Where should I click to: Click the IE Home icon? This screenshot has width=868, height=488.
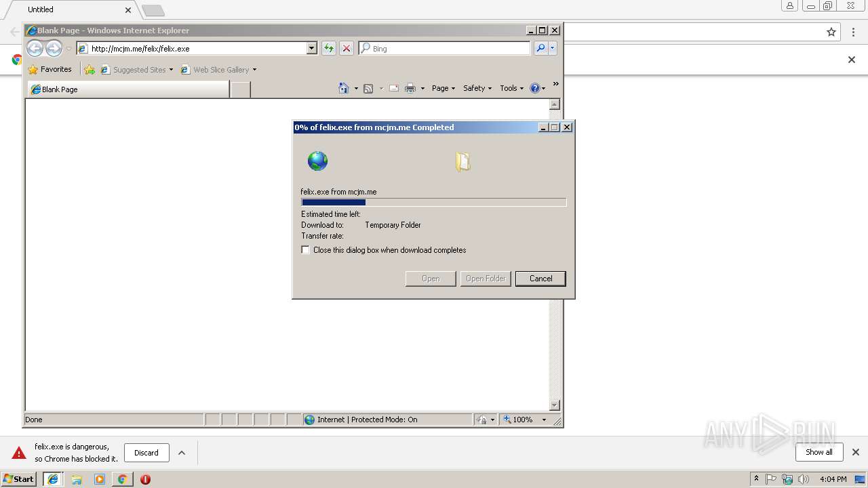pyautogui.click(x=344, y=88)
